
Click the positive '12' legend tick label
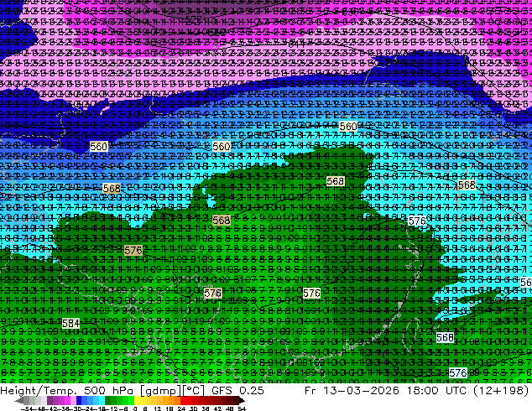tap(158, 409)
